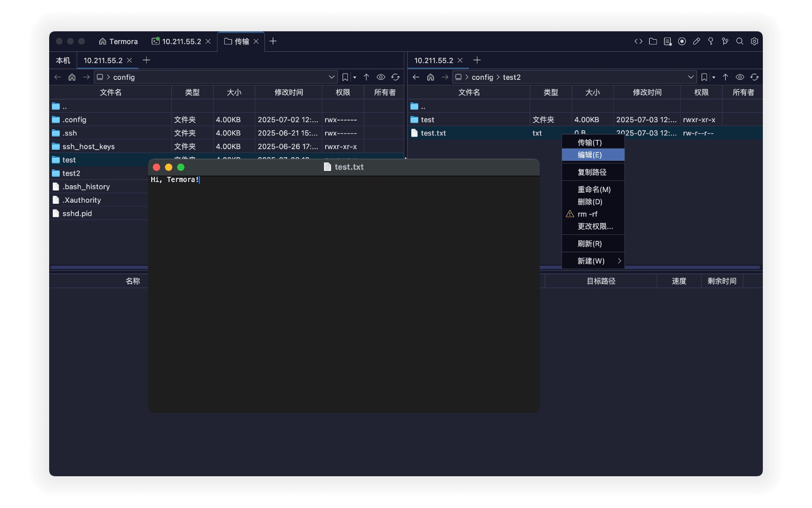
Task: Open the right panel bookmark dropdown arrow
Action: tap(714, 78)
